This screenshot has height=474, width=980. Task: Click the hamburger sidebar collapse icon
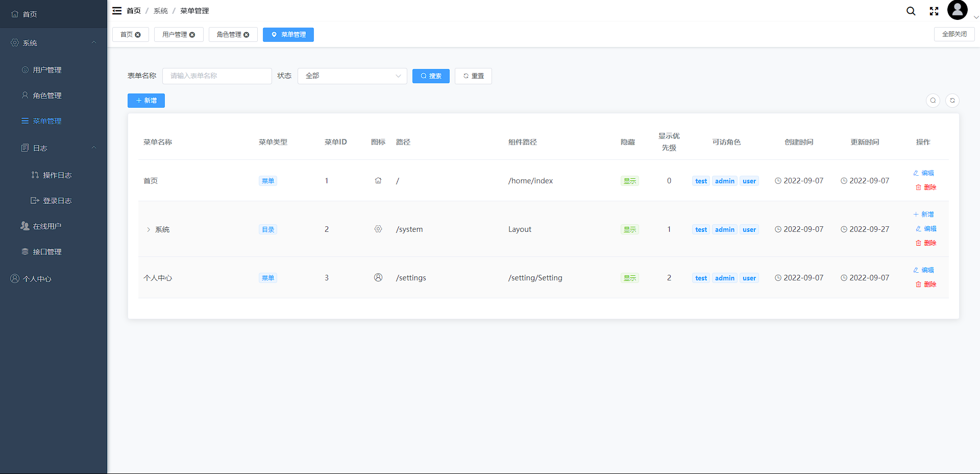point(117,11)
